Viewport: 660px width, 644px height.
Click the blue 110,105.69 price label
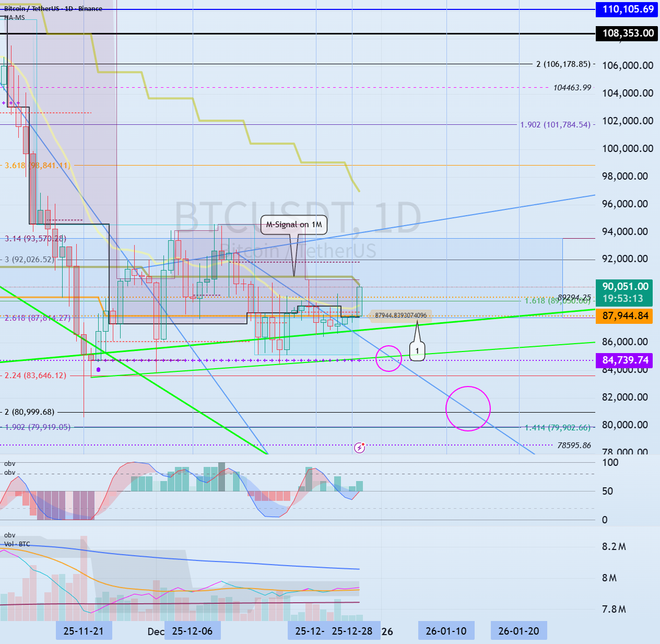click(628, 9)
